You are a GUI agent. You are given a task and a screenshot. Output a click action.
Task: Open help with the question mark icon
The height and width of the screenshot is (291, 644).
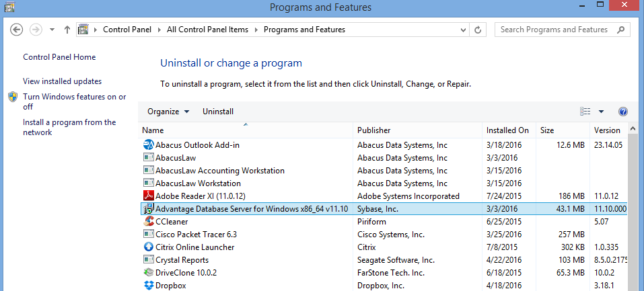(x=622, y=112)
